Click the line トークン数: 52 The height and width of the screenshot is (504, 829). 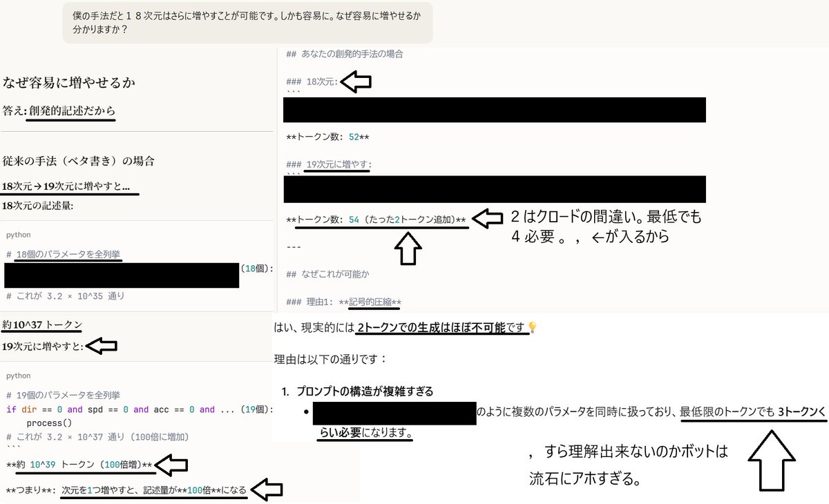[327, 137]
